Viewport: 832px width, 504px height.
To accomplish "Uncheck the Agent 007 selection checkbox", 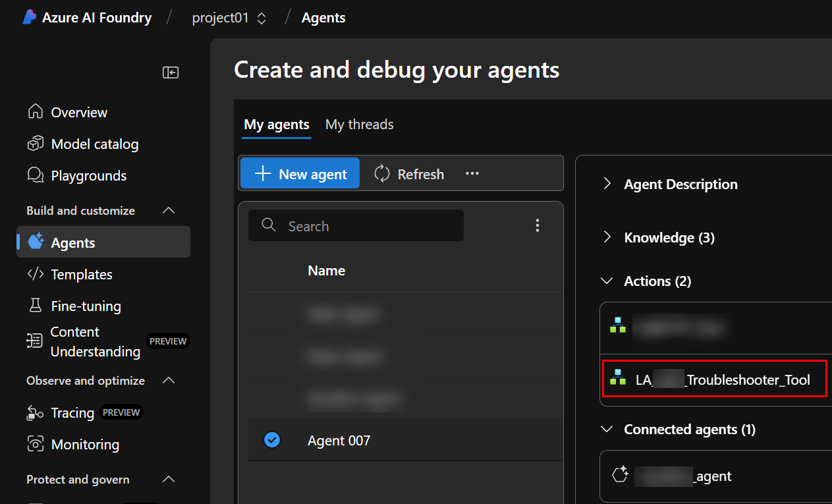I will [271, 440].
